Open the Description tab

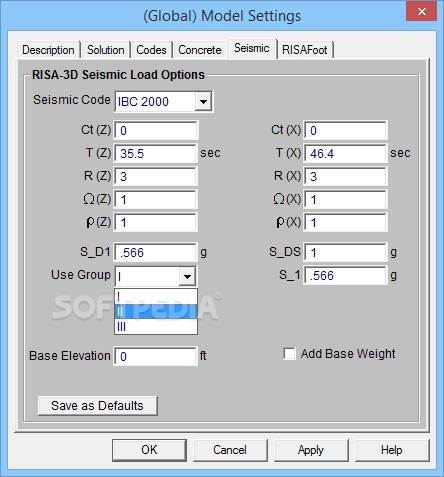pyautogui.click(x=48, y=50)
